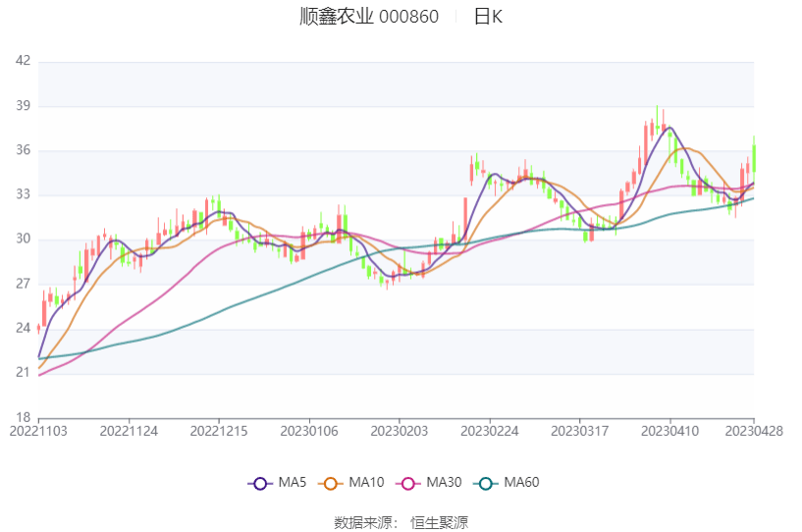Toggle the MA60 legend marker
The width and height of the screenshot is (802, 532).
[x=486, y=483]
